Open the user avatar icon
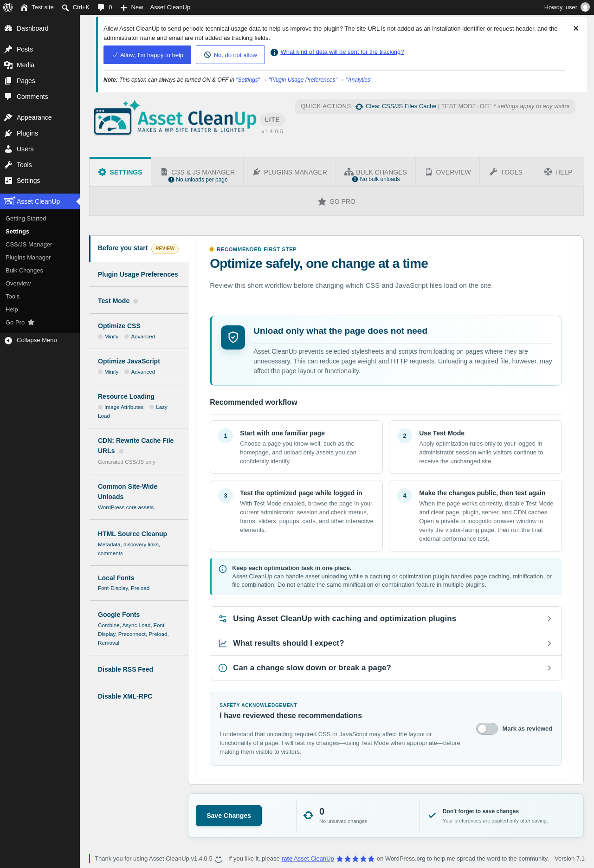 click(x=585, y=7)
